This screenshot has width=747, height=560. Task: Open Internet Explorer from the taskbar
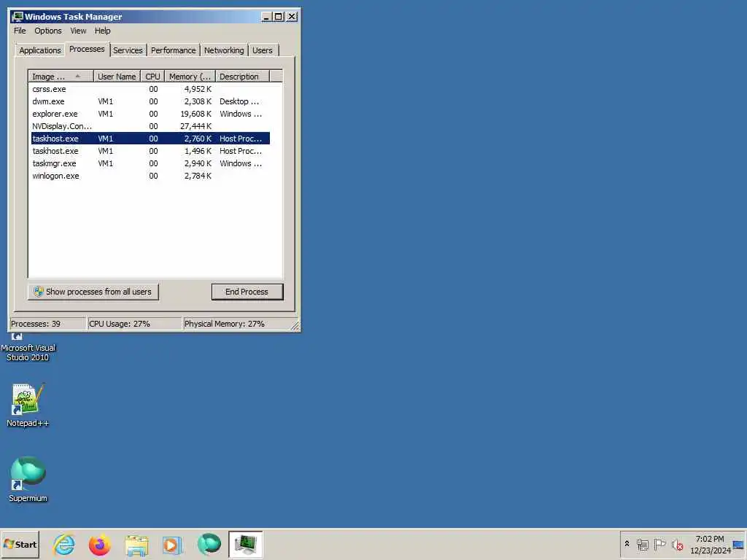click(64, 544)
